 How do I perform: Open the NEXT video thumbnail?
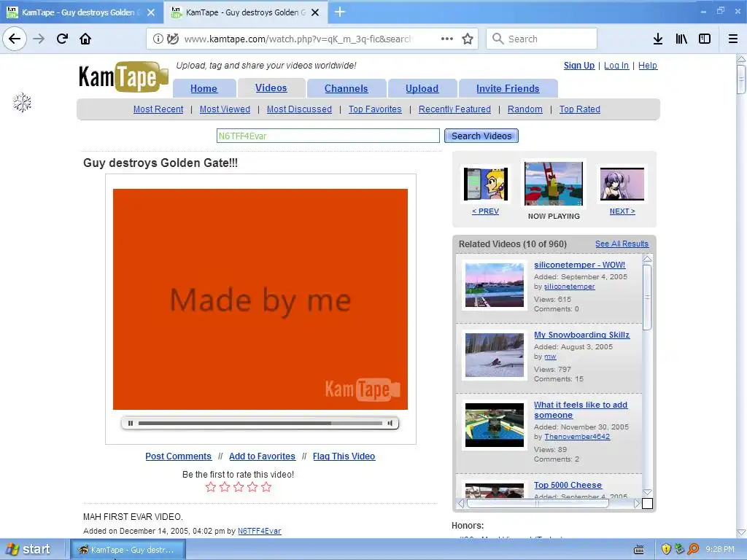click(622, 184)
